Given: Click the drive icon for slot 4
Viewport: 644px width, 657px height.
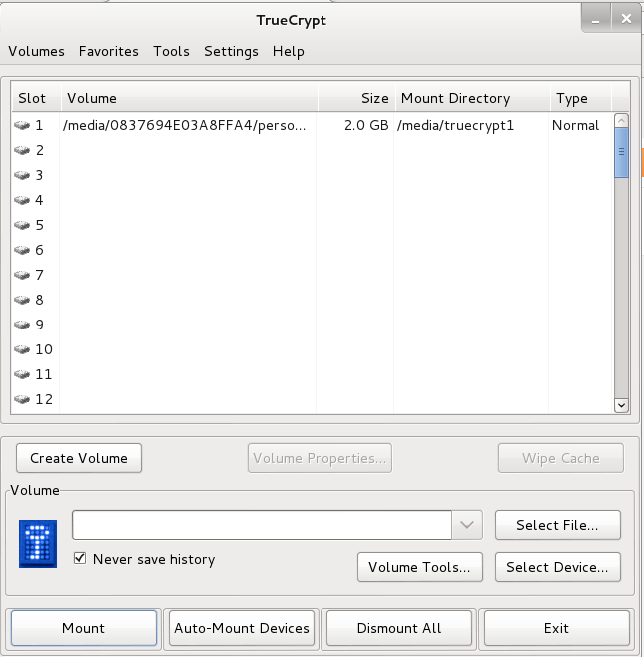Looking at the screenshot, I should (x=22, y=200).
